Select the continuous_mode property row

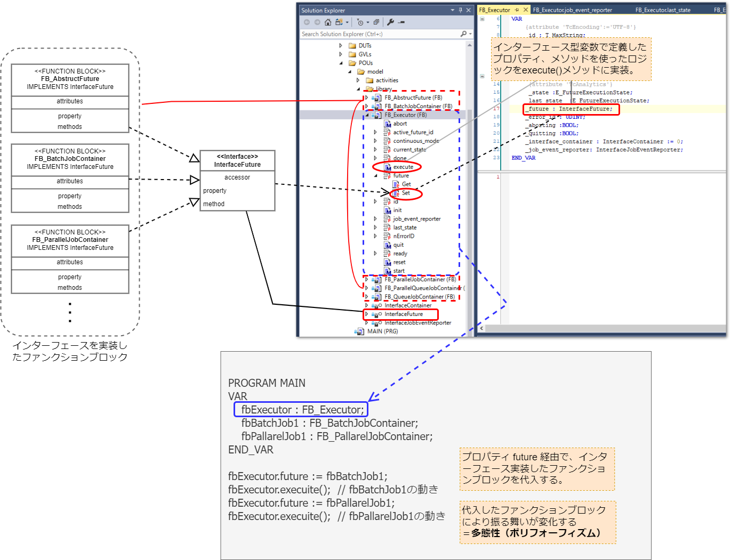(x=416, y=141)
